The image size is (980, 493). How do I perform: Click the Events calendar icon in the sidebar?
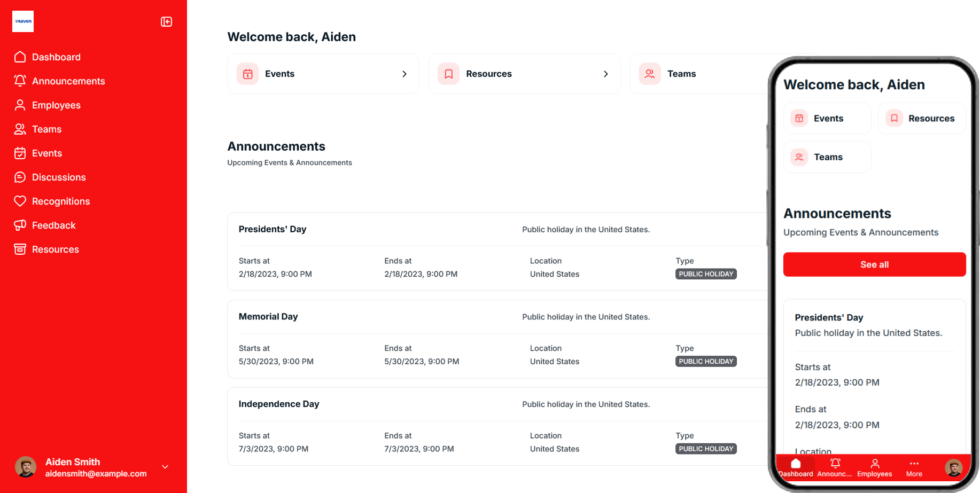coord(20,153)
